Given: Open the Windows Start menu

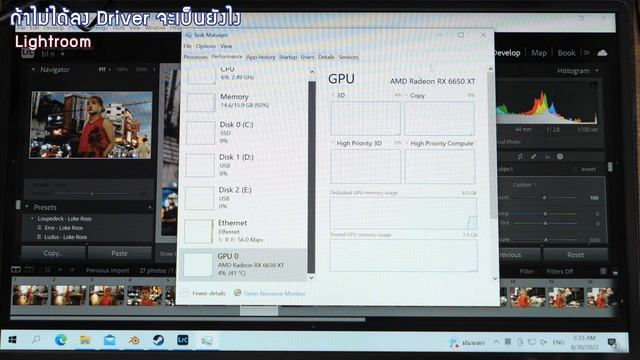Looking at the screenshot, I should click(12, 340).
